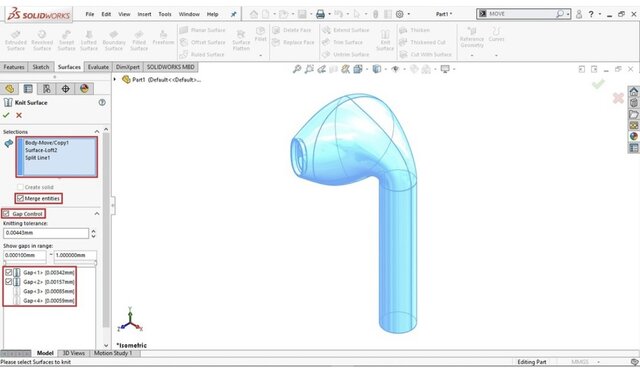Select Surface-Loft2 in the selections list
Screen dimensions: 640x368
pos(41,150)
